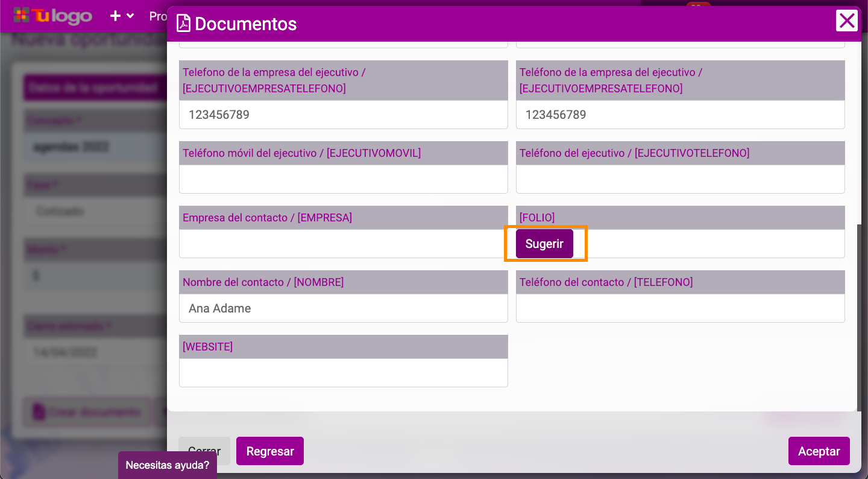Screen dimensions: 868x479
Task: Click the Nombre del contacto field Ana Adame
Action: click(x=344, y=308)
